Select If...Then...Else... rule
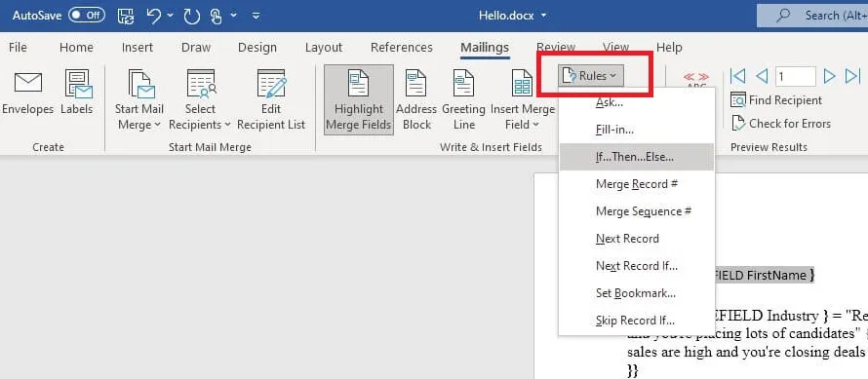Image resolution: width=868 pixels, height=379 pixels. point(637,157)
